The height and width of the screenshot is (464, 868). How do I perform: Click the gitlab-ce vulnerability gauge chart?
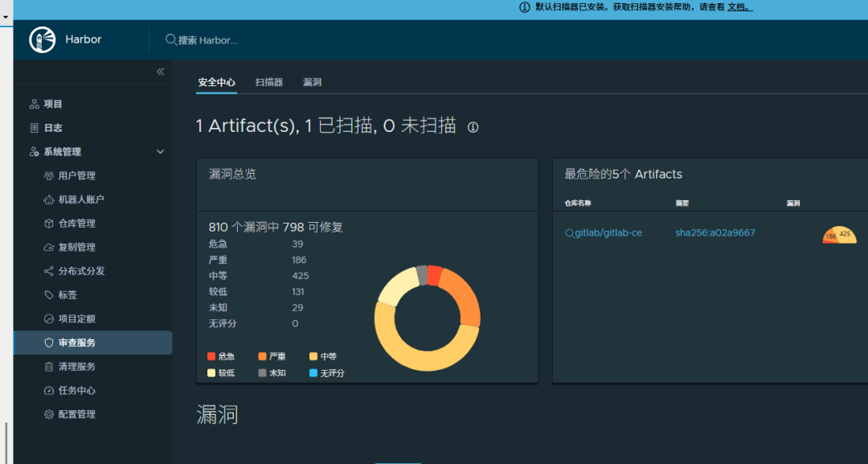click(x=839, y=235)
